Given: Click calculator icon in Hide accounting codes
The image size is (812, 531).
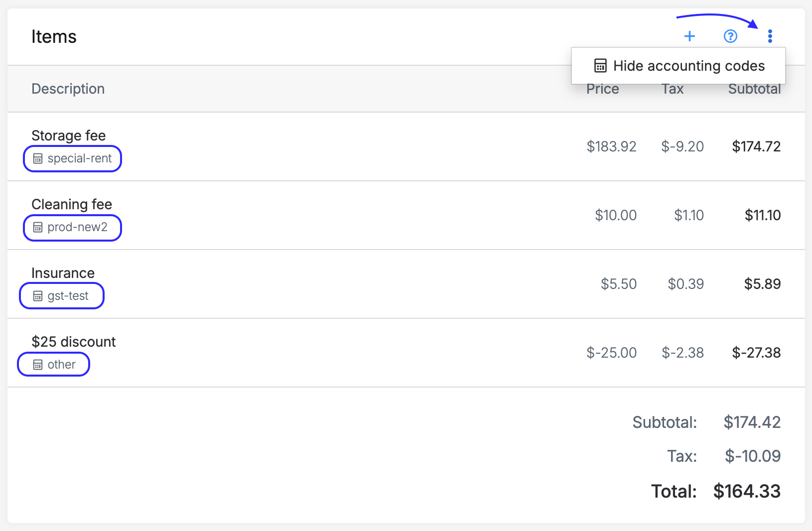Looking at the screenshot, I should click(600, 66).
